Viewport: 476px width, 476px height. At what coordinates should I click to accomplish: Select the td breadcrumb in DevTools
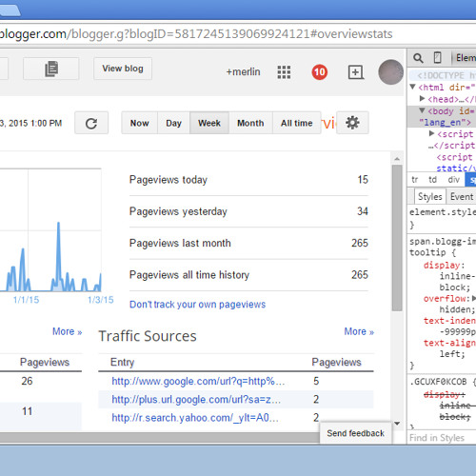click(x=432, y=180)
